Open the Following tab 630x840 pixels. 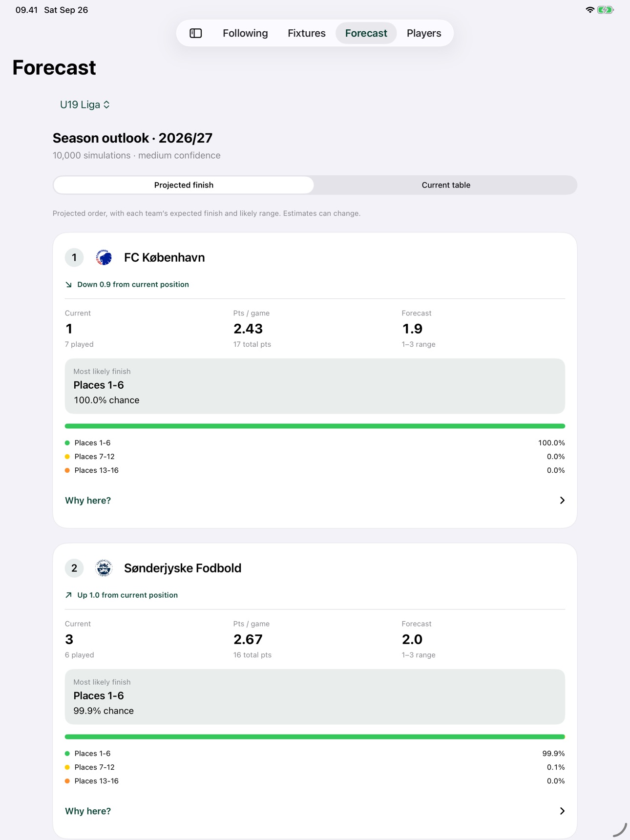coord(245,33)
